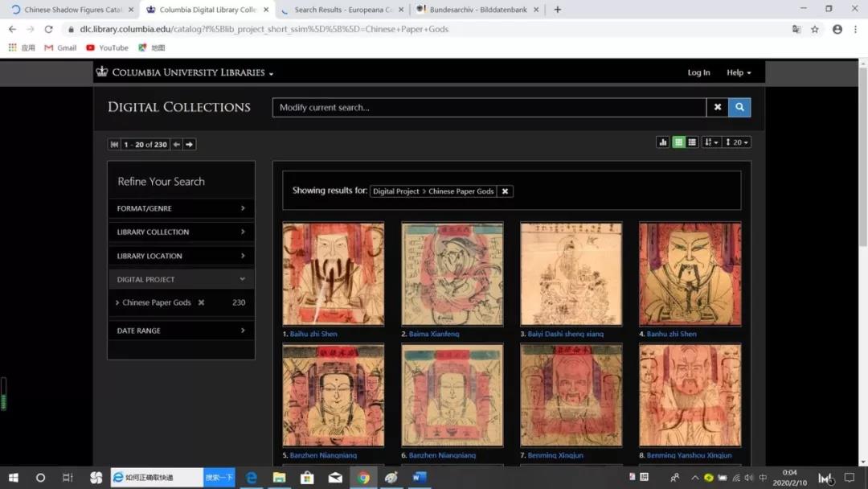868x489 pixels.
Task: Click the blue search magnifier button
Action: (739, 107)
